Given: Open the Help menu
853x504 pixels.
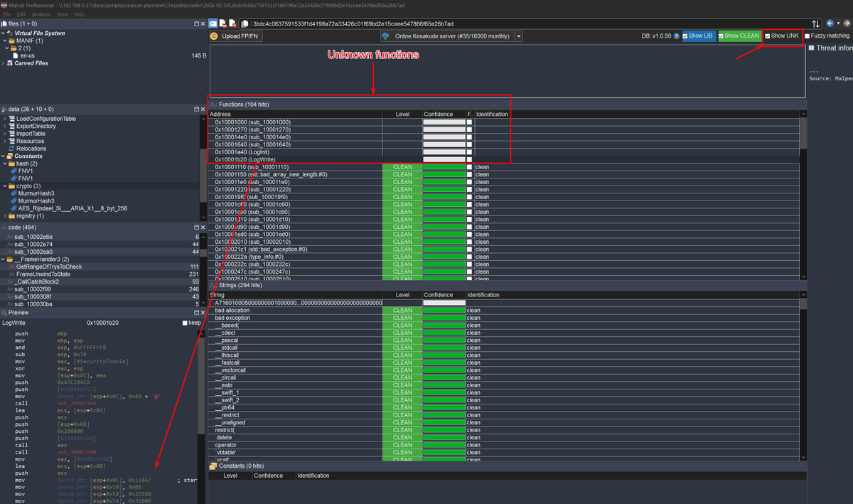Looking at the screenshot, I should point(79,14).
